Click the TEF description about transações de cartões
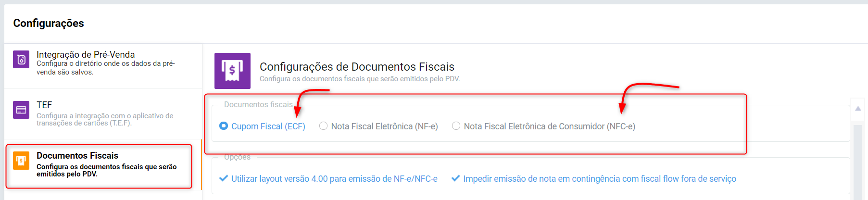This screenshot has height=200, width=868. pos(105,119)
